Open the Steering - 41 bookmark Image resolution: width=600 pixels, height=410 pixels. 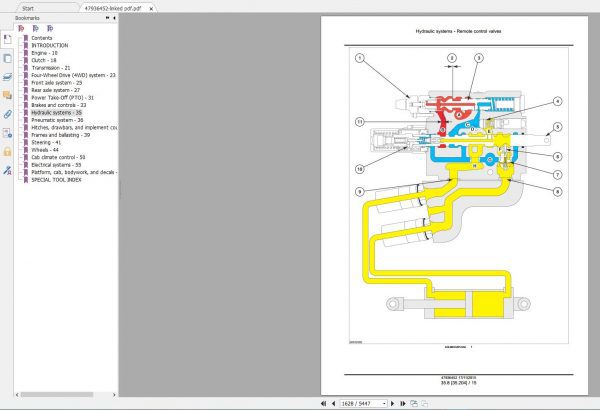(x=46, y=142)
